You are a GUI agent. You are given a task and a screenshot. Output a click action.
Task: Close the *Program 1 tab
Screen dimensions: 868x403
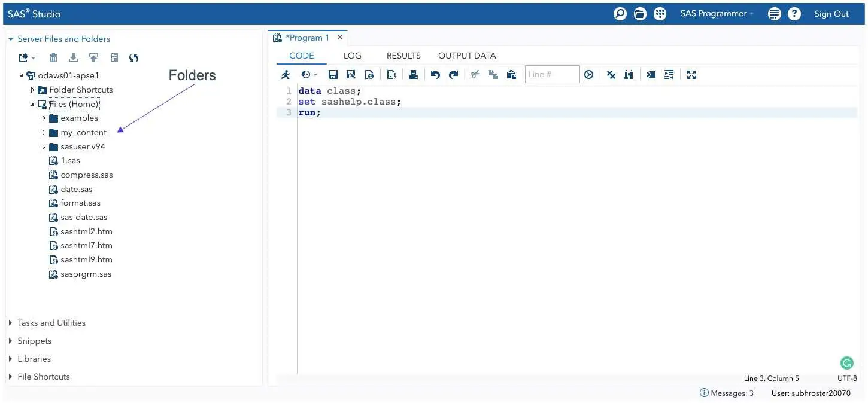pos(340,37)
